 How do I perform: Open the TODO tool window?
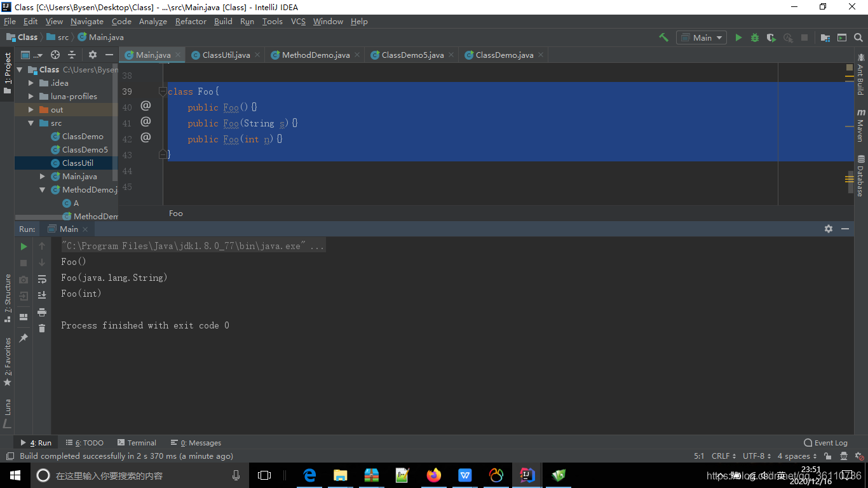(85, 442)
